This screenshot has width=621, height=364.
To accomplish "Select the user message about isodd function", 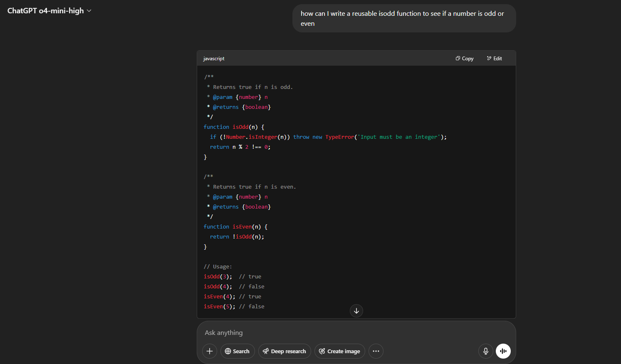I will click(x=404, y=18).
